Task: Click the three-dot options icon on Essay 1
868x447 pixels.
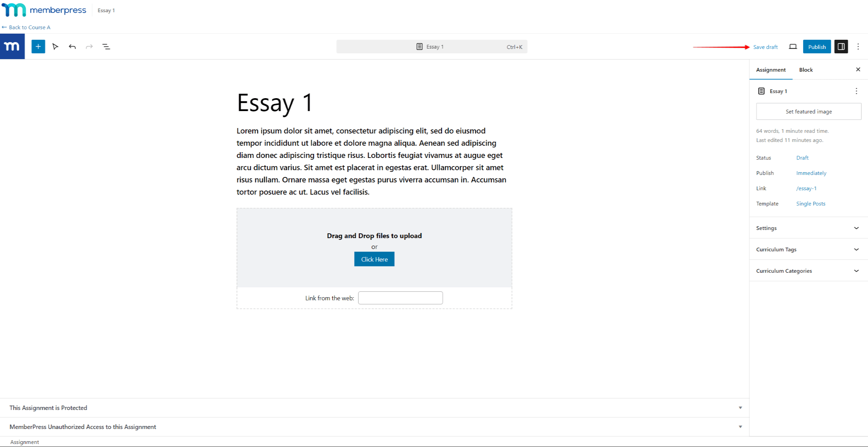Action: coord(856,91)
